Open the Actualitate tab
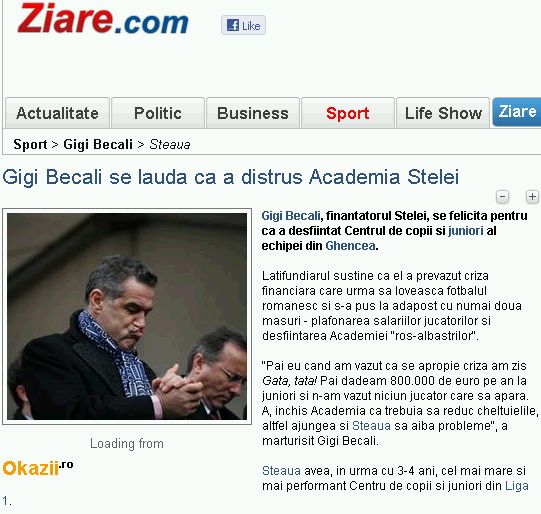 coord(57,113)
